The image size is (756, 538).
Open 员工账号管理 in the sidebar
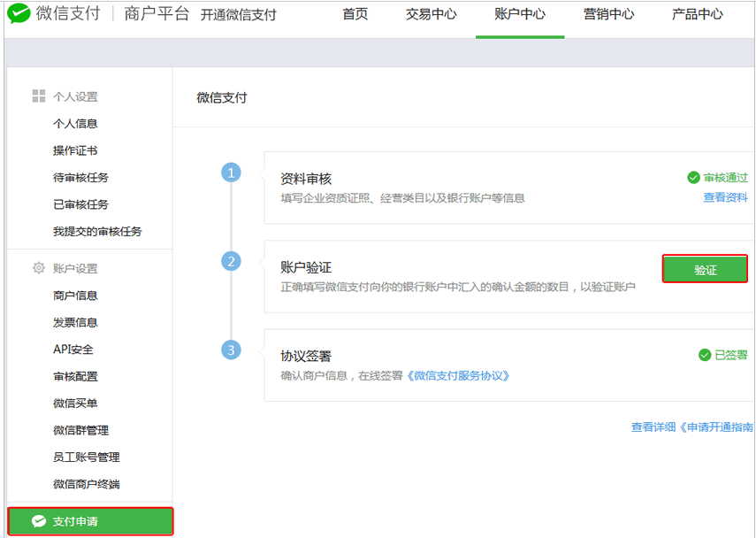(x=87, y=457)
